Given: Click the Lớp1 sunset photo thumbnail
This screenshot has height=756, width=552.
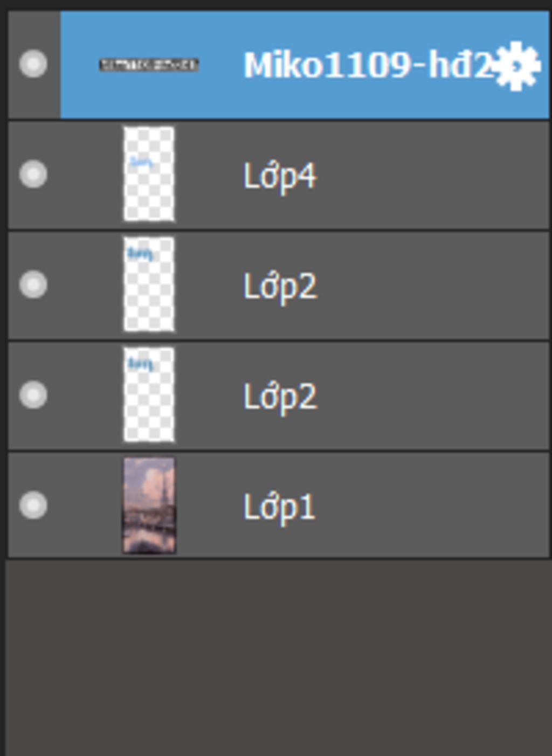Looking at the screenshot, I should [x=149, y=505].
